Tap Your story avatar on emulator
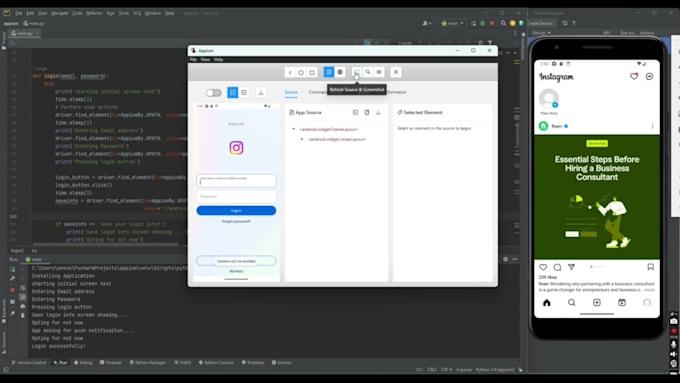This screenshot has width=680, height=383. 549,98
